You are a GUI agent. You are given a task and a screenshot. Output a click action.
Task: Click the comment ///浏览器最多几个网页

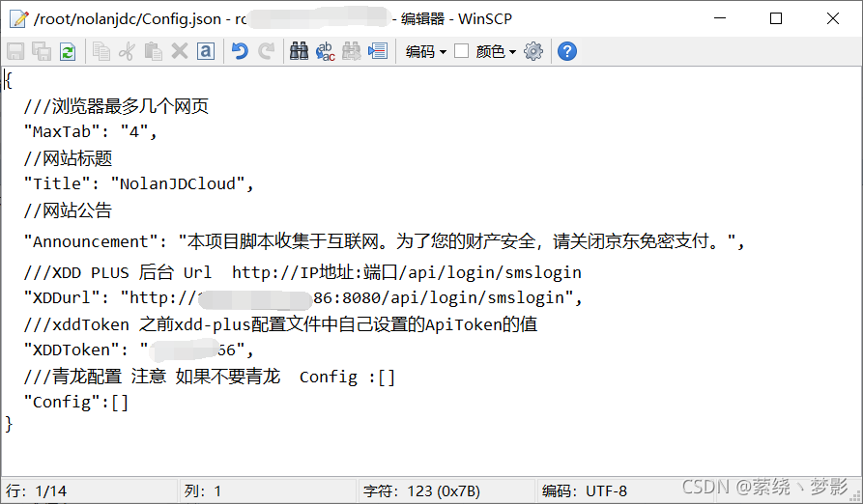coord(116,106)
